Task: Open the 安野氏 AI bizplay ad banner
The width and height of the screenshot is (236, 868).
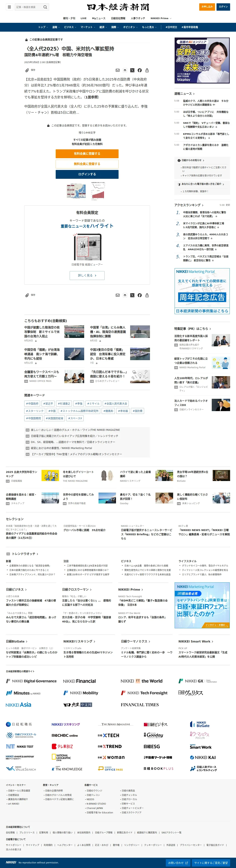Action: 202,60
